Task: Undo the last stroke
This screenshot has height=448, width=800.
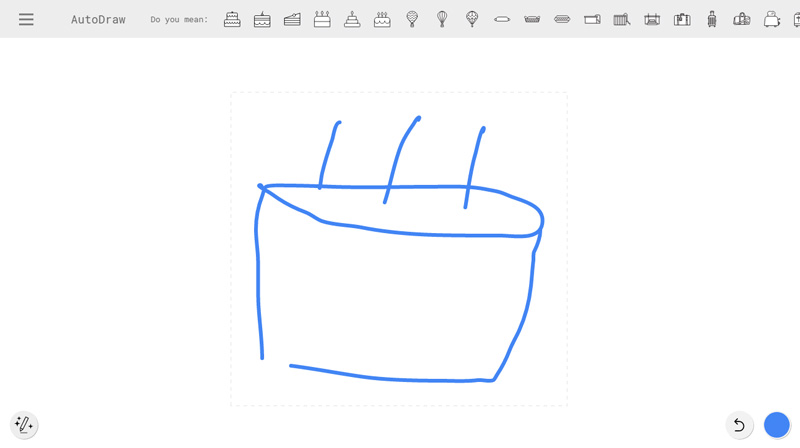Action: coord(739,425)
